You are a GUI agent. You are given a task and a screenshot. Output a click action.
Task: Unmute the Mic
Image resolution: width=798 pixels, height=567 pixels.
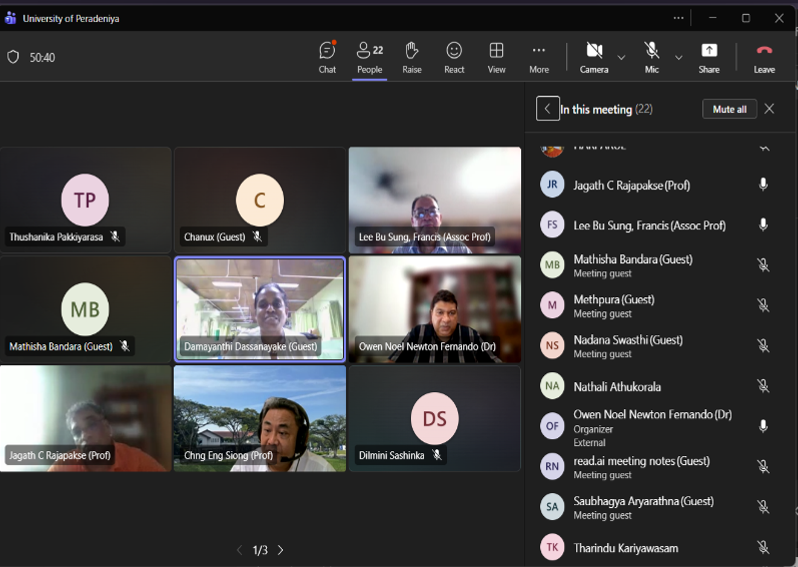point(651,58)
